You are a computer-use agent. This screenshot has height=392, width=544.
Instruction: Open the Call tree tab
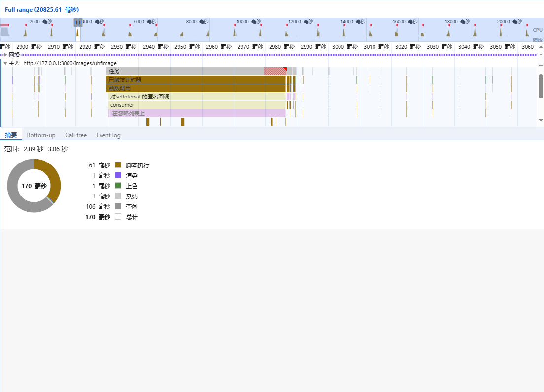tap(76, 135)
